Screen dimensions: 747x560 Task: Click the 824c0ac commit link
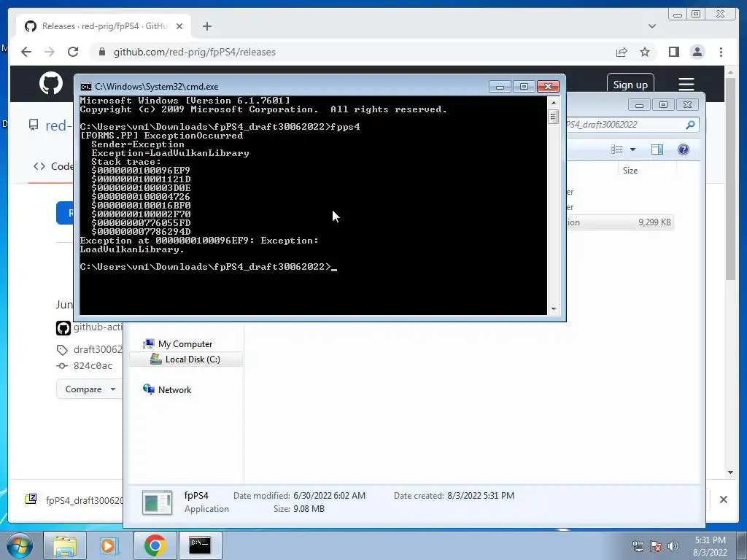[x=93, y=366]
